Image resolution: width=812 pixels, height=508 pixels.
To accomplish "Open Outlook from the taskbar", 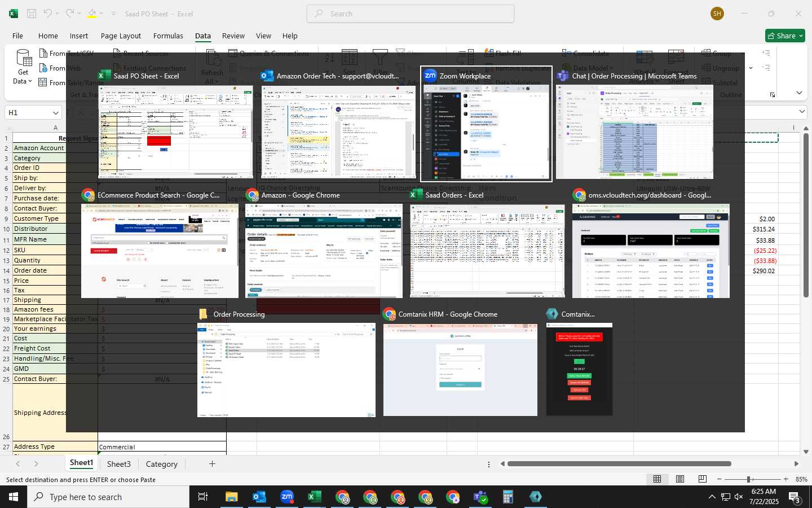I will coord(259,497).
